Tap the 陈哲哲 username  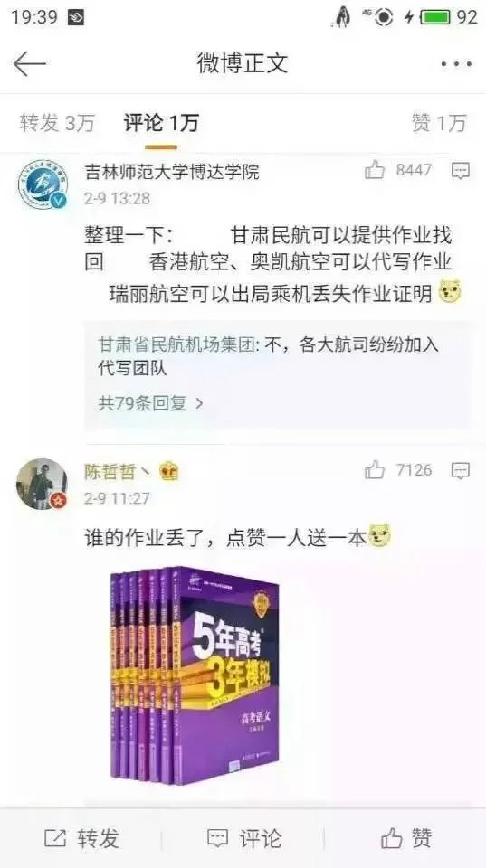tap(110, 472)
